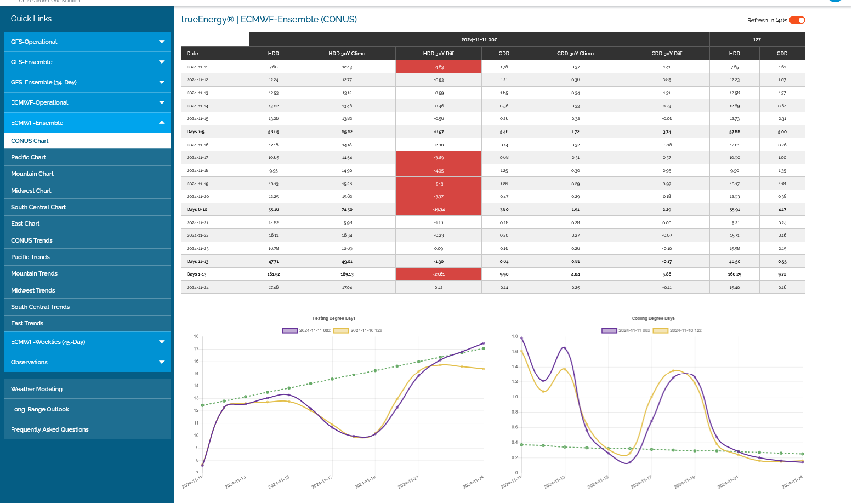This screenshot has width=852, height=504.
Task: Toggle yellow 12z series in Heating chart legend
Action: click(358, 330)
